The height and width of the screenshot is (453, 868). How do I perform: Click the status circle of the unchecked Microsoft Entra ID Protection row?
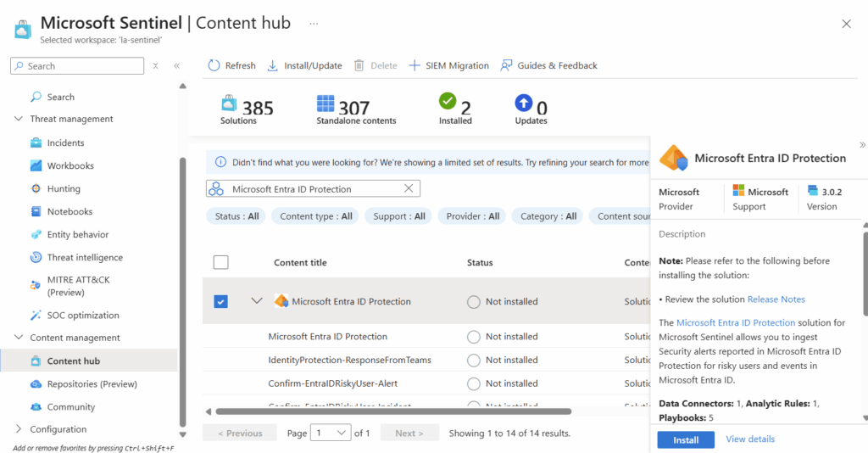pyautogui.click(x=473, y=337)
